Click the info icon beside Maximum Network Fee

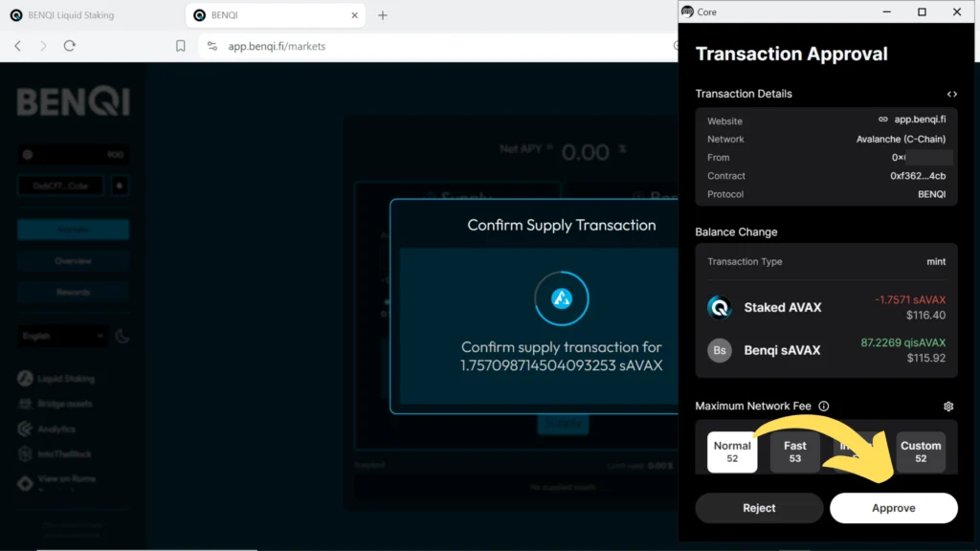click(x=824, y=407)
